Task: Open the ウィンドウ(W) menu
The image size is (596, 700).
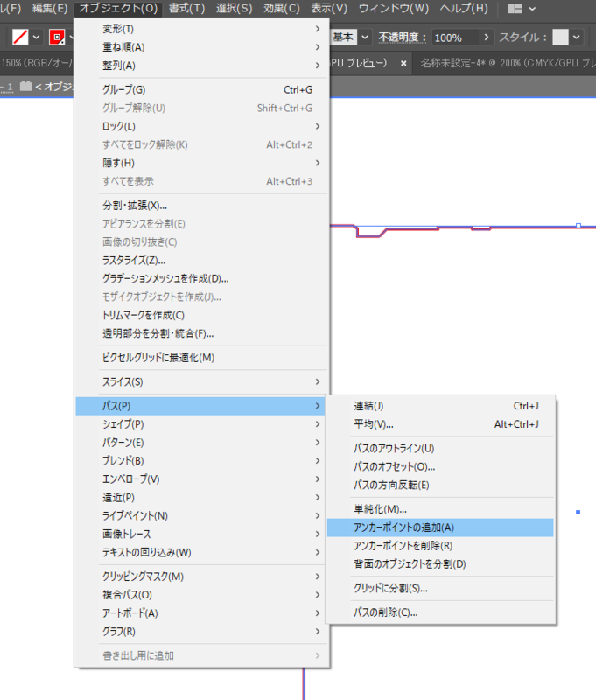Action: point(394,9)
